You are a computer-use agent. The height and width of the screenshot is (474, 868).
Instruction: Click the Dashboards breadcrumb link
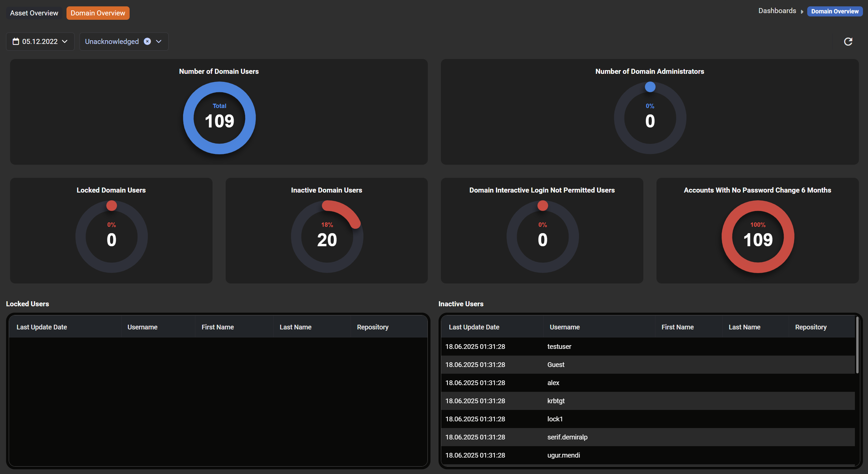tap(777, 11)
